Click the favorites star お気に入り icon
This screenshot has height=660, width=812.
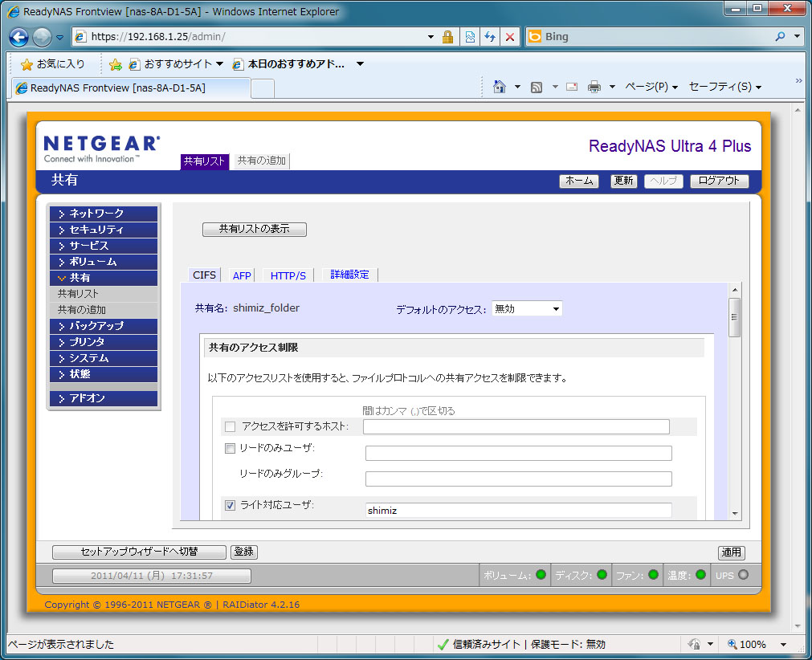(x=27, y=64)
